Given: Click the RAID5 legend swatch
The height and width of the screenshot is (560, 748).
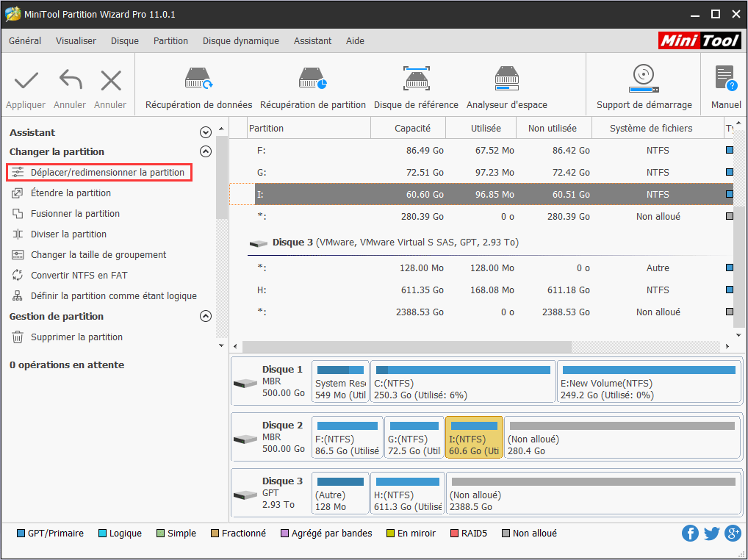Looking at the screenshot, I should [x=454, y=534].
